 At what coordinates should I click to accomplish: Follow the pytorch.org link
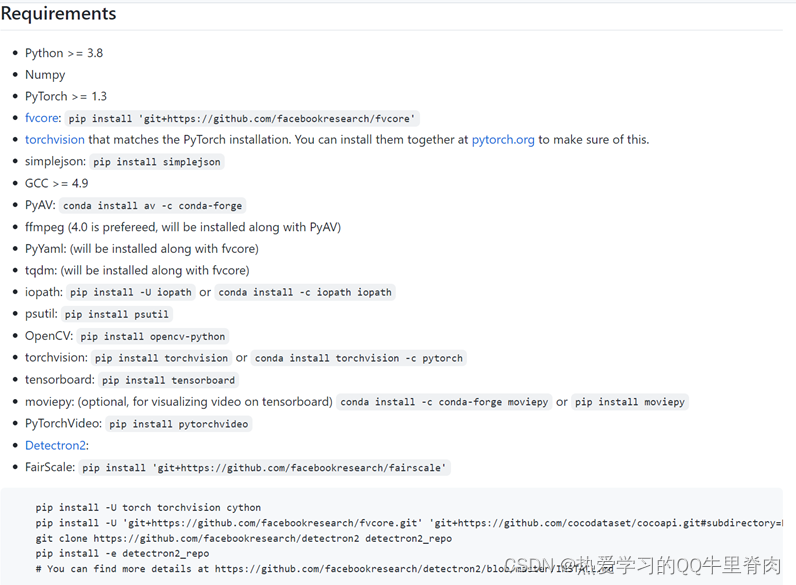click(x=503, y=140)
